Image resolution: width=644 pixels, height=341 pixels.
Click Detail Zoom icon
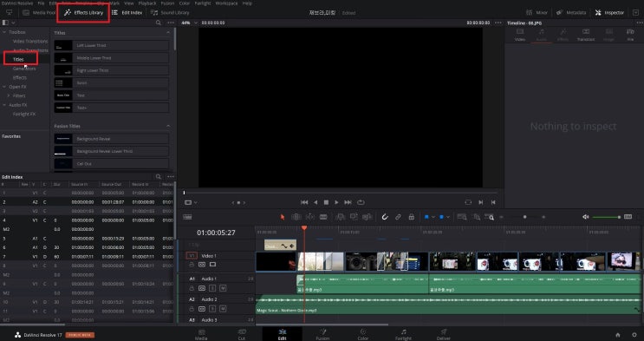click(476, 217)
